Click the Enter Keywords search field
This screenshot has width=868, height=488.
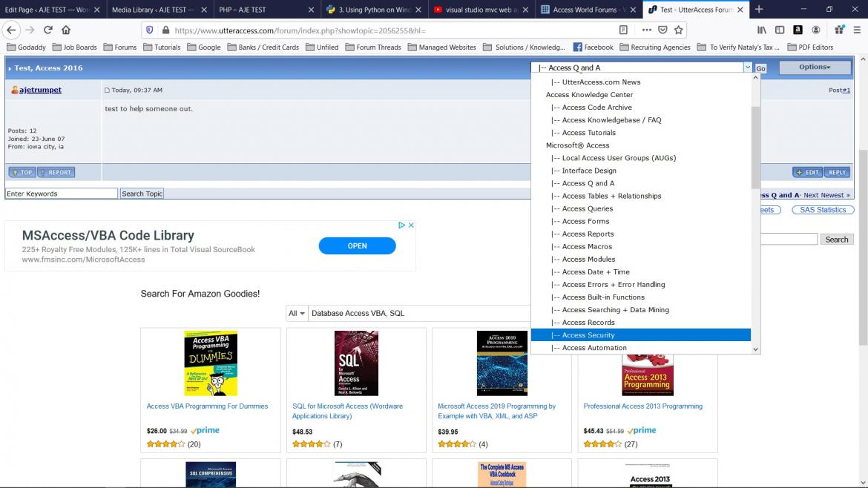tap(62, 194)
